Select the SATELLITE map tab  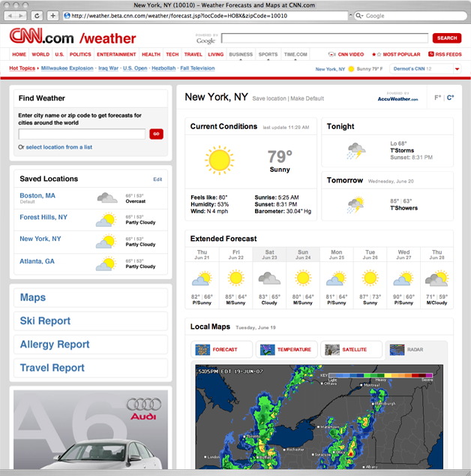[x=352, y=349]
